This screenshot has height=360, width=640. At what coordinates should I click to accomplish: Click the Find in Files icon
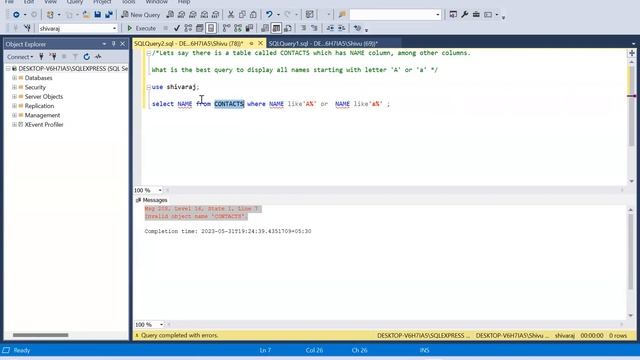[x=342, y=15]
